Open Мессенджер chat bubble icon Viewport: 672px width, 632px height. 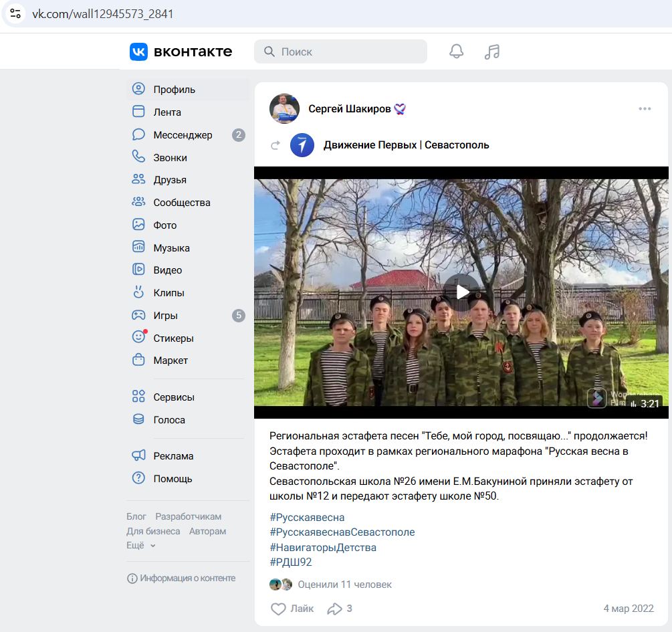click(138, 134)
